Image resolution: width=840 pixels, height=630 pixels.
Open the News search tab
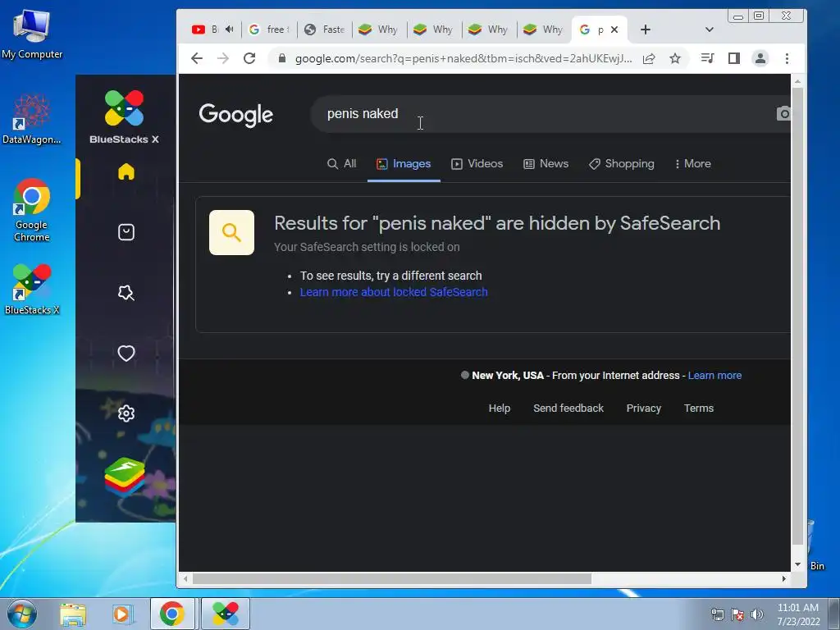(546, 164)
